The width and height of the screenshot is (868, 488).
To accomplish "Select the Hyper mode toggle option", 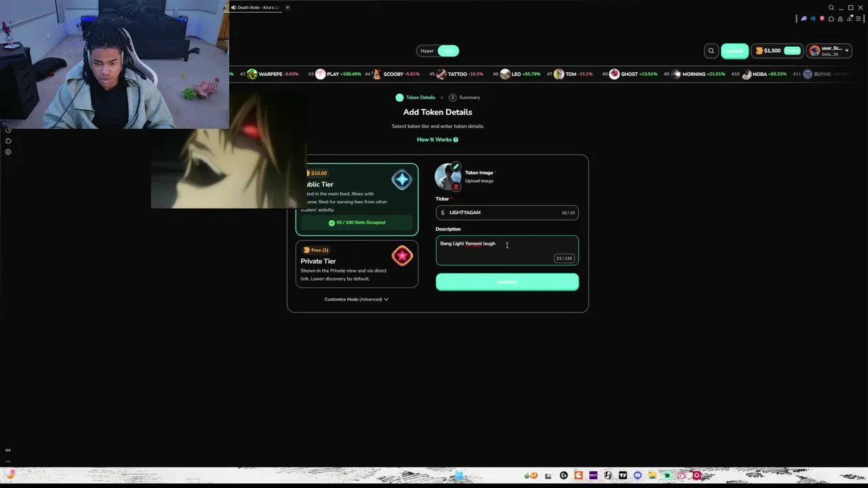I will [427, 51].
